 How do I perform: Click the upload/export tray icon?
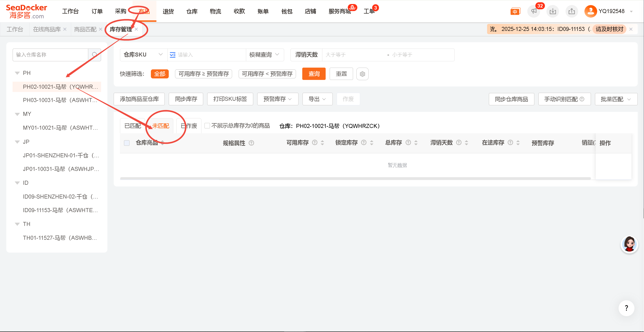click(572, 11)
